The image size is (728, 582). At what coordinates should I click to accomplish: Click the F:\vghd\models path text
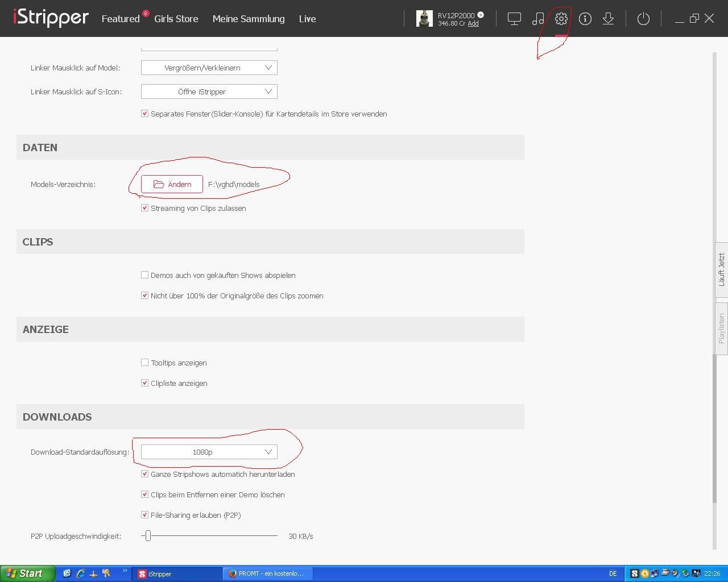click(234, 184)
